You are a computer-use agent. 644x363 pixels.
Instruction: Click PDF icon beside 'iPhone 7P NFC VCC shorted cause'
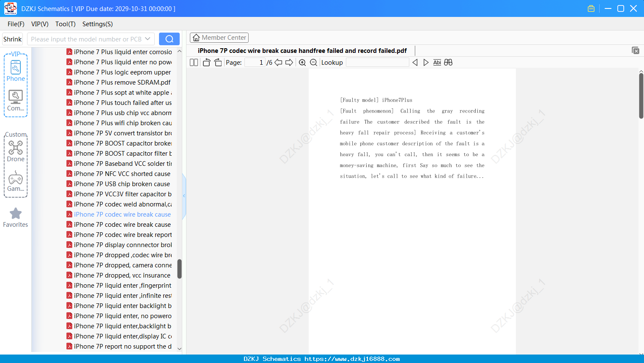click(69, 174)
